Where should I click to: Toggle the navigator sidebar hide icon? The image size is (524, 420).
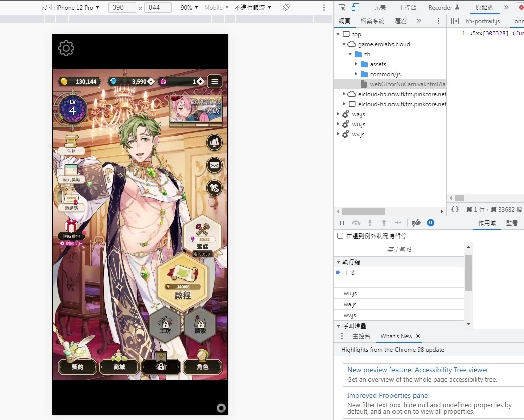pos(455,21)
